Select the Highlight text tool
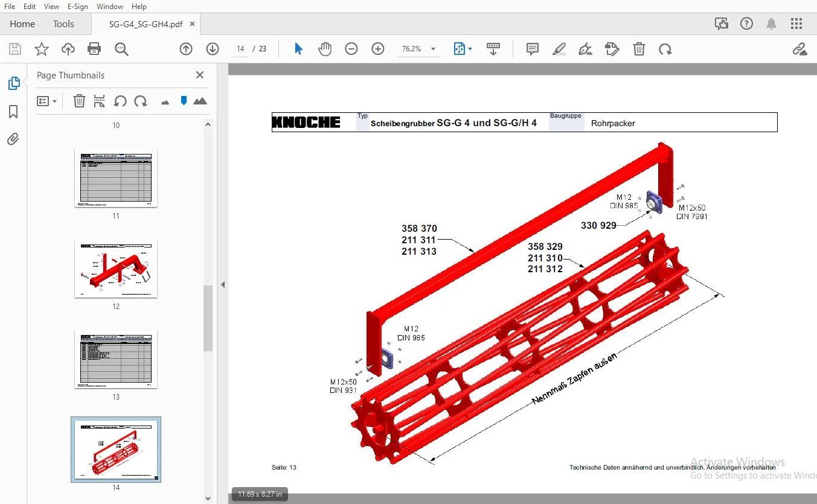 click(x=559, y=49)
